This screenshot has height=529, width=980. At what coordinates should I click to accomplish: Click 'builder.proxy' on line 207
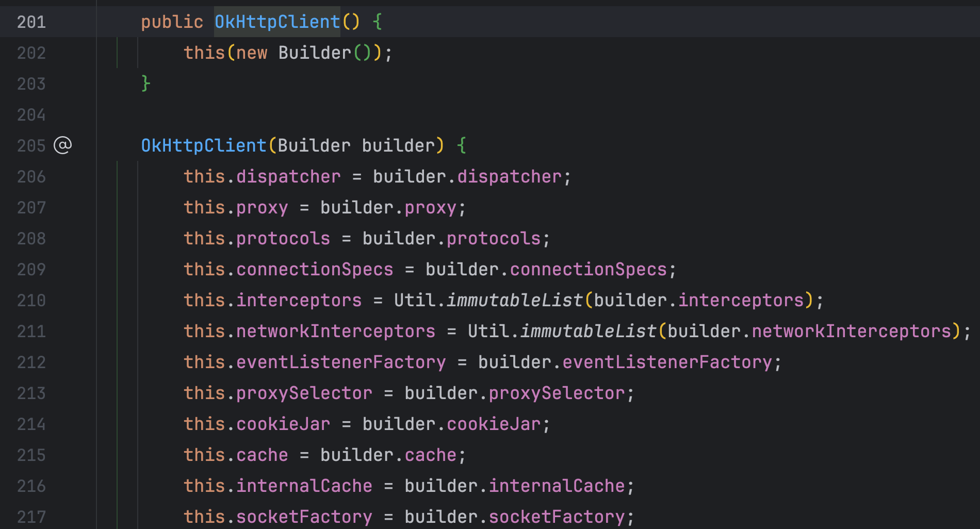pyautogui.click(x=388, y=207)
